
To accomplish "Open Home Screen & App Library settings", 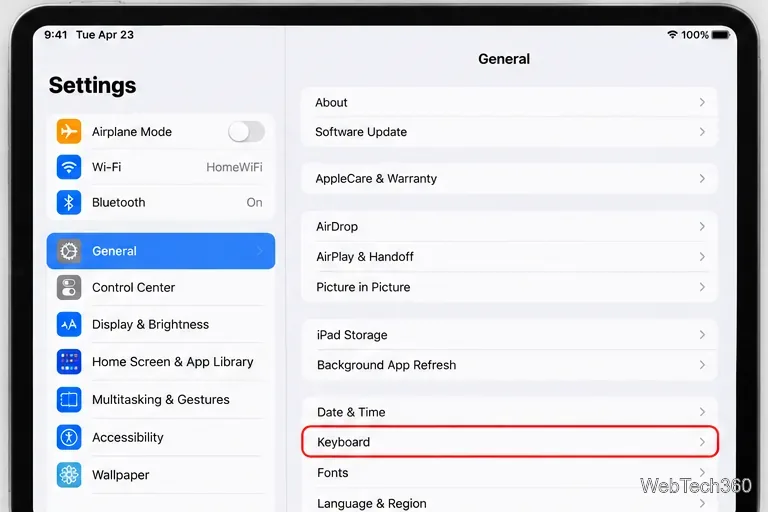I will pyautogui.click(x=161, y=362).
